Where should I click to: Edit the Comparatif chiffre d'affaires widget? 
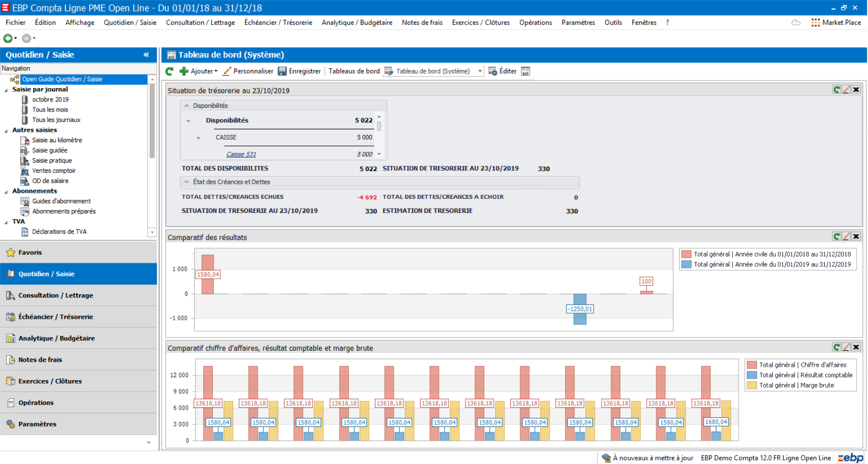(846, 347)
